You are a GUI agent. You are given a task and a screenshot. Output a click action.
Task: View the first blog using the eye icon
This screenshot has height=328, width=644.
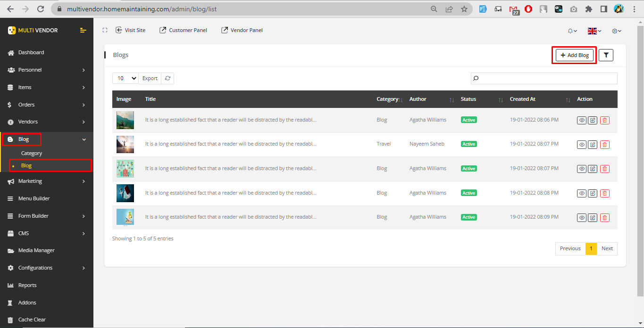(582, 120)
